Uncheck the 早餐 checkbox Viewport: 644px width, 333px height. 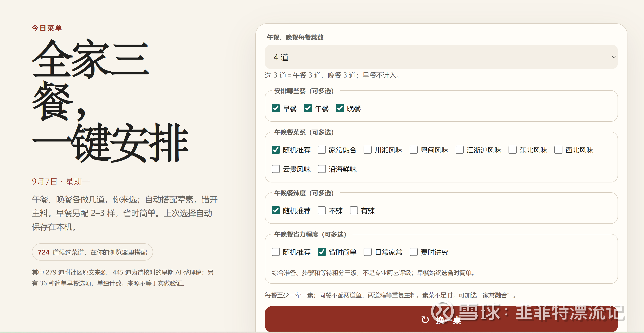pos(276,108)
